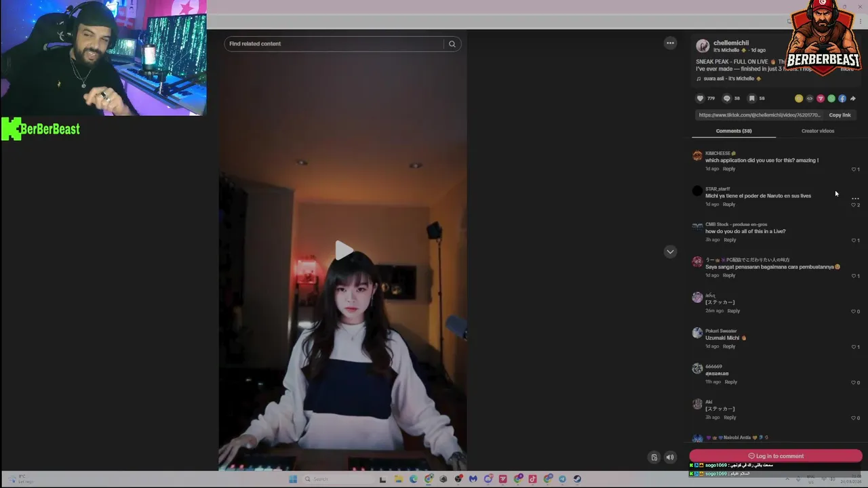Image resolution: width=868 pixels, height=488 pixels.
Task: Open three-dots menu on STAR_starff's comment
Action: click(855, 198)
